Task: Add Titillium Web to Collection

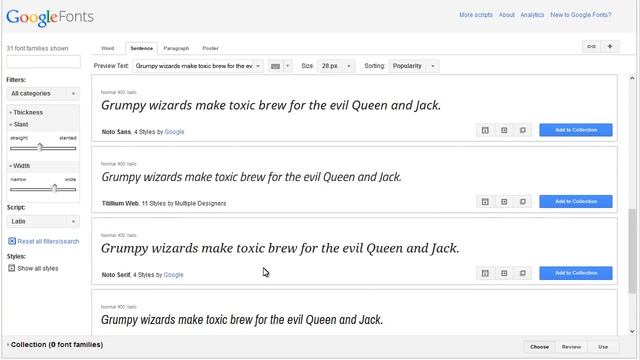Action: [x=576, y=202]
